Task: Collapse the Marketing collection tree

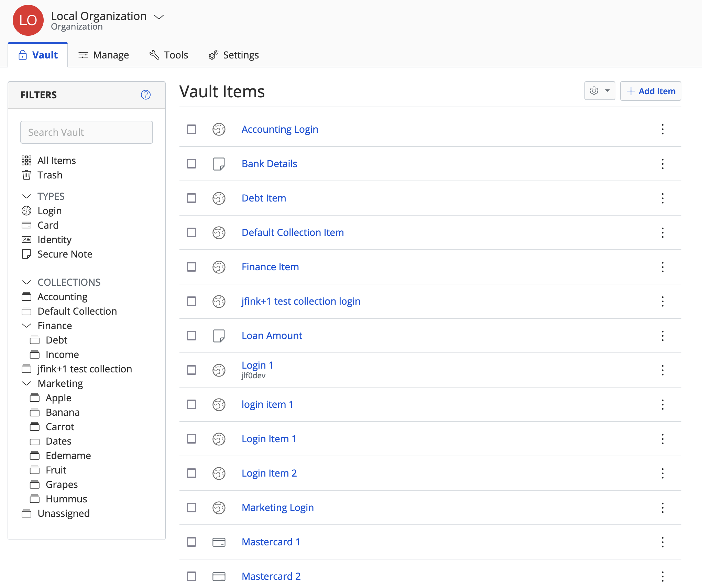Action: (x=26, y=383)
